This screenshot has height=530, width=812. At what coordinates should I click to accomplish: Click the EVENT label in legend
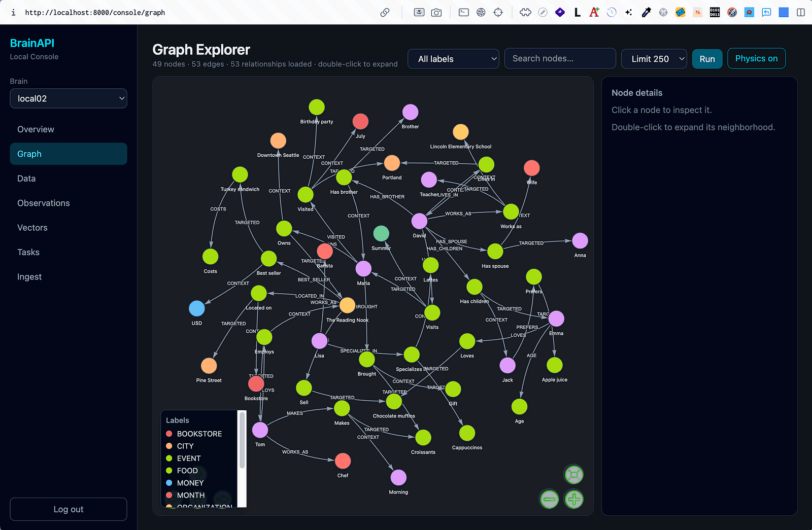point(189,458)
